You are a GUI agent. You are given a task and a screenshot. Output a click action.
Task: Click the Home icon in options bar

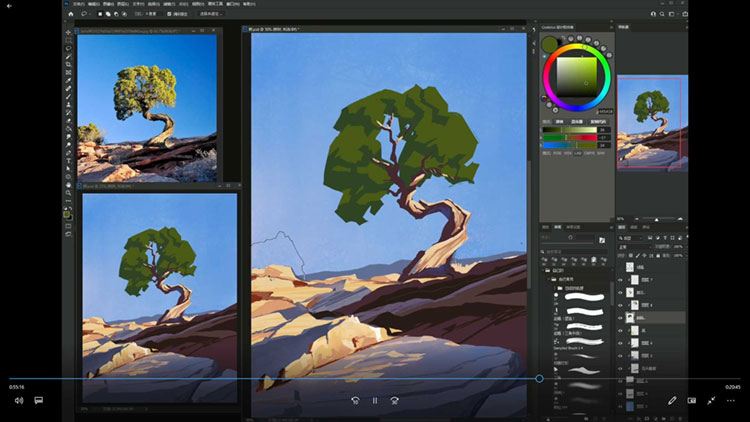click(68, 15)
